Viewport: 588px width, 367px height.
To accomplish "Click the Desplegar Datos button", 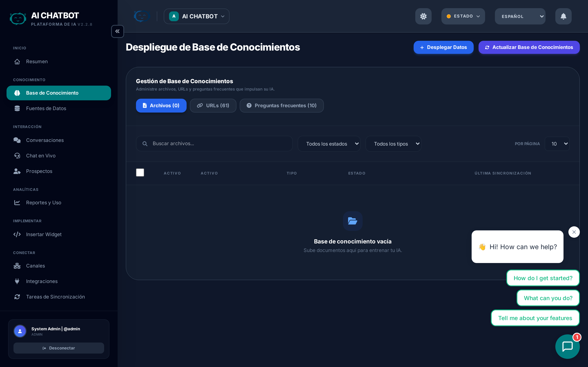I will pos(443,47).
